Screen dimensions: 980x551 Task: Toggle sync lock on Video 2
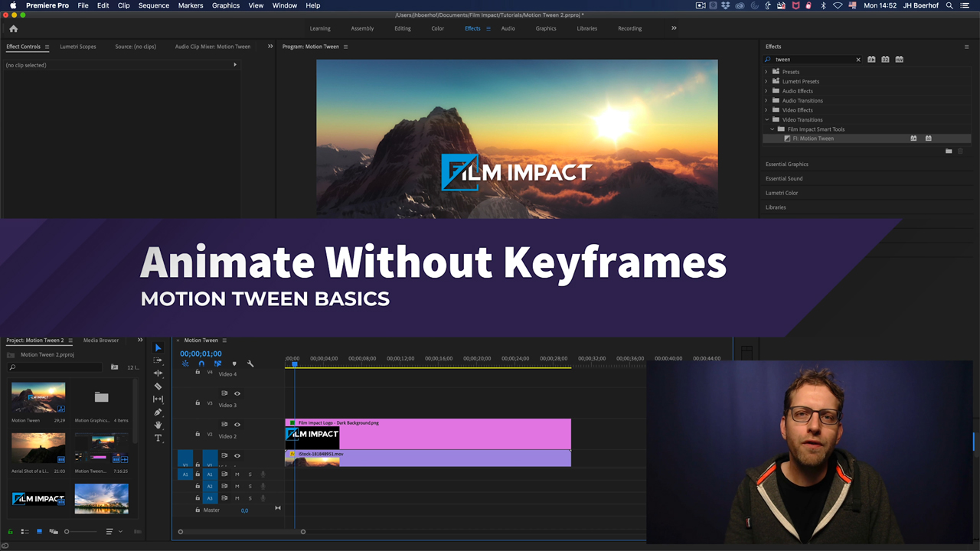coord(224,424)
